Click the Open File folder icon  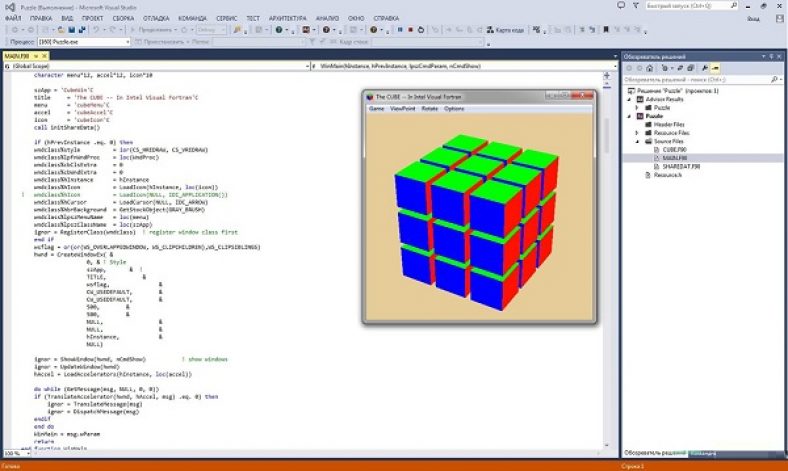coord(61,30)
